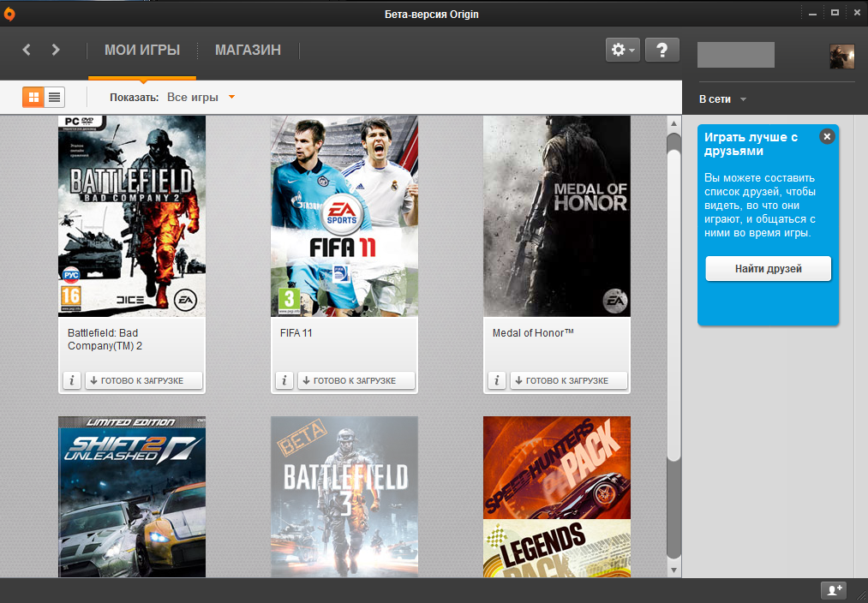Open info for Battlefield: Bad Company 2
The height and width of the screenshot is (603, 868).
click(x=72, y=380)
